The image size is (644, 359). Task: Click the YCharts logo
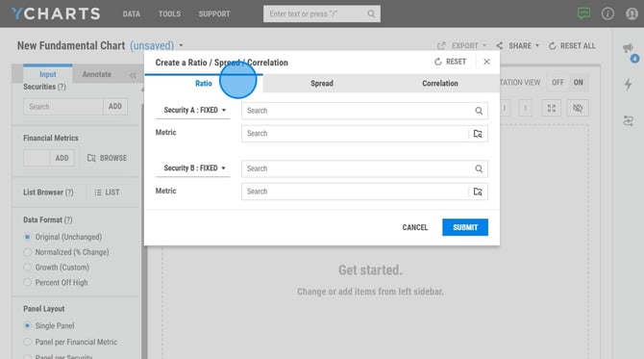coord(56,13)
